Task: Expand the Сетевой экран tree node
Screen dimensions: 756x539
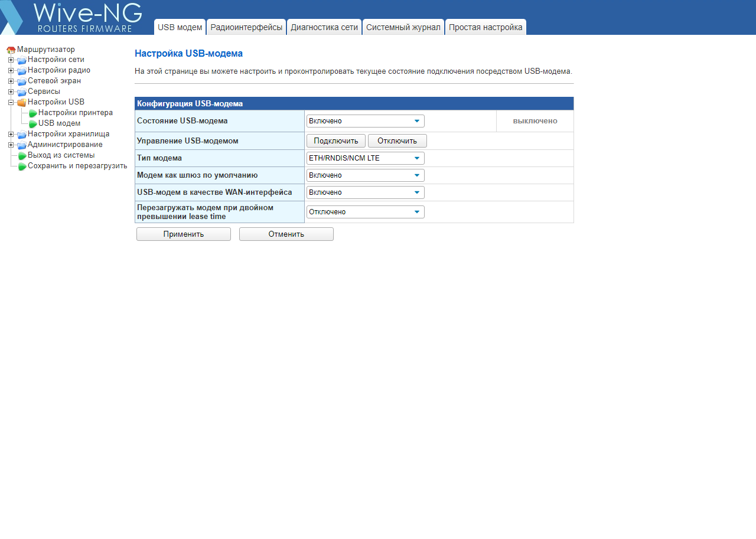Action: [x=11, y=81]
